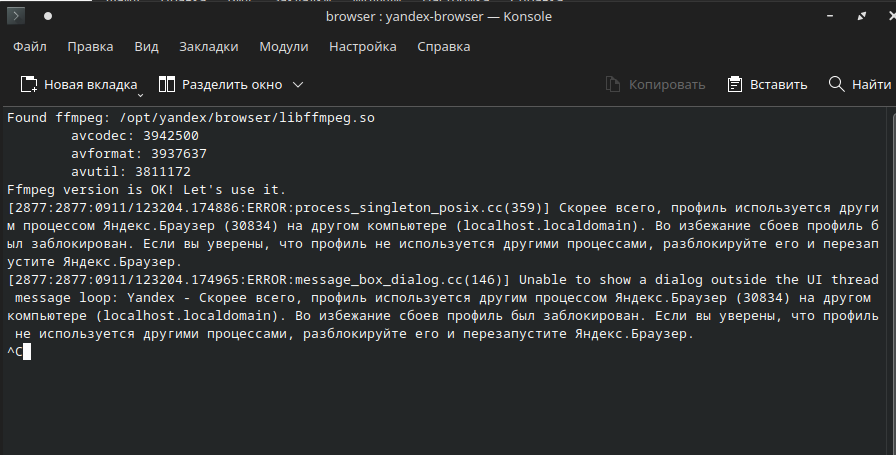The image size is (896, 455).
Task: Open the Файл menu
Action: coord(30,47)
